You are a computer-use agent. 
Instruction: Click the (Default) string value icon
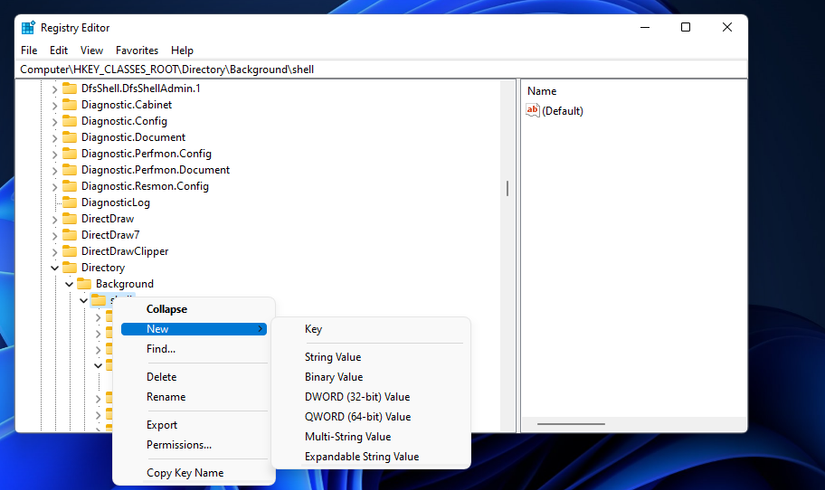532,111
